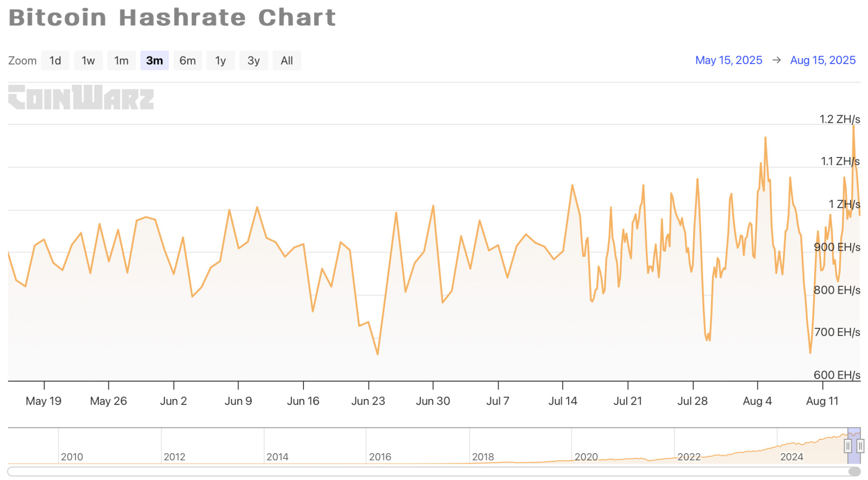868x480 pixels.
Task: Grab the right navigator range handle
Action: point(860,446)
